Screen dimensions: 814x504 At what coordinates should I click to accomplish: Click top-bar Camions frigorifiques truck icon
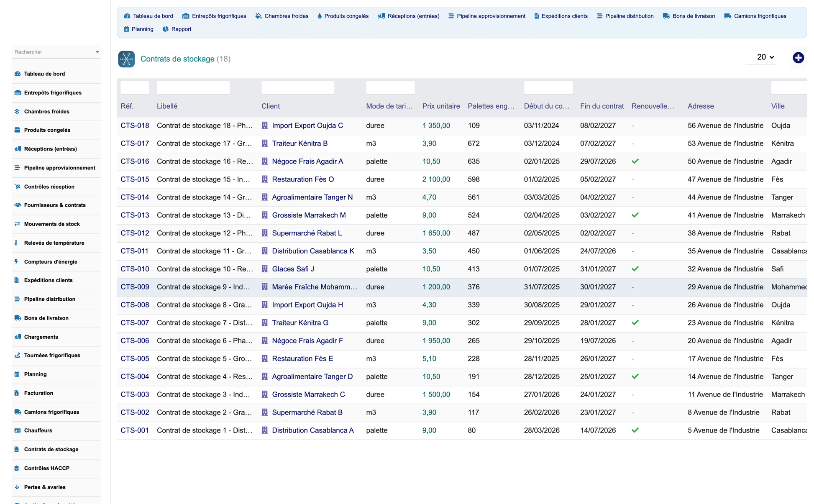pyautogui.click(x=728, y=16)
